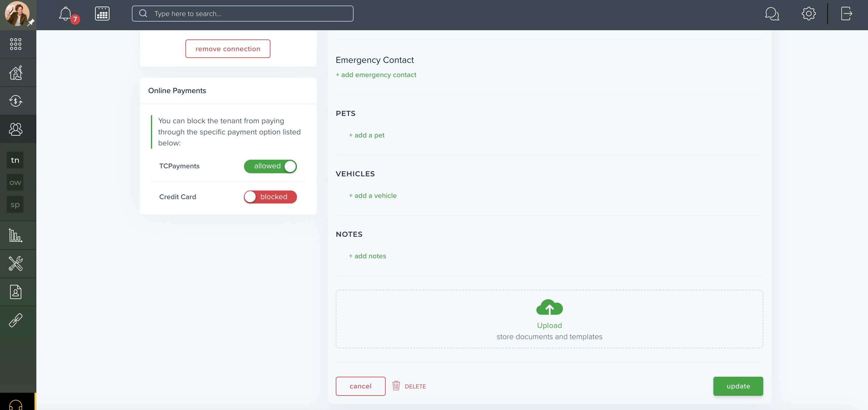Focus the 'Type here to search' field

(x=243, y=14)
